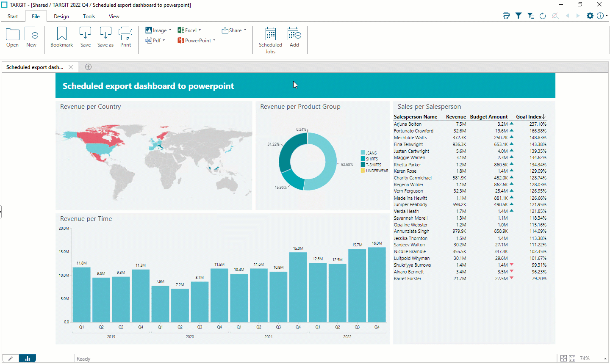Switch to view mode with the bar chart icon
610x364 pixels.
coord(28,358)
